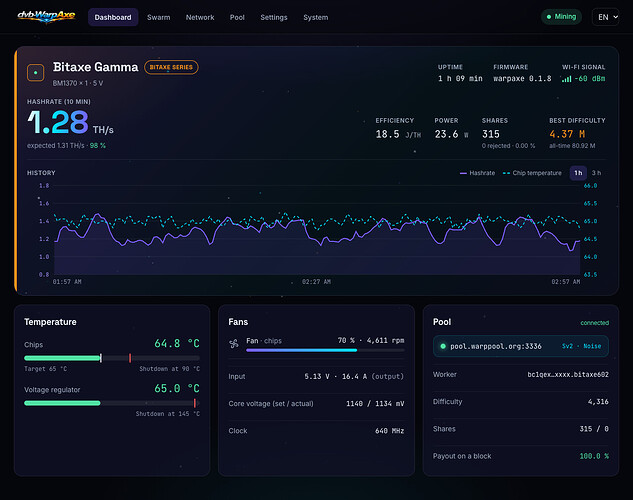This screenshot has height=500, width=633.
Task: Click the connected status text
Action: [x=595, y=323]
